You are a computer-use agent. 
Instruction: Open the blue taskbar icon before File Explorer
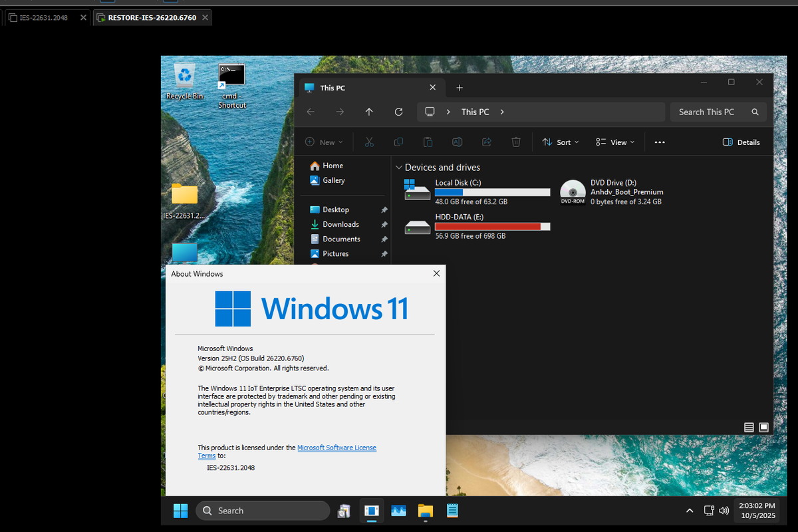click(x=398, y=511)
